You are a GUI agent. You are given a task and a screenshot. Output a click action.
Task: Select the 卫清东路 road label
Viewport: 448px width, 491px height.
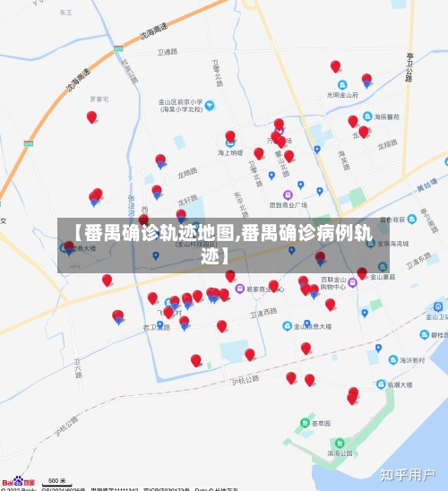point(419,261)
